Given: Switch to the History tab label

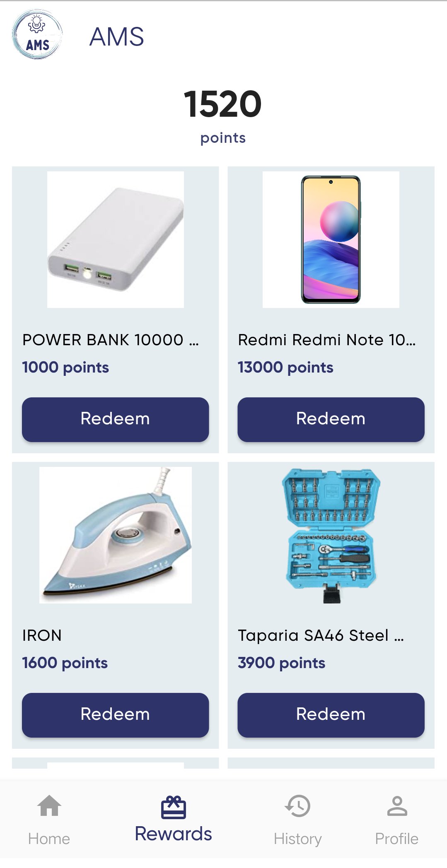Looking at the screenshot, I should click(x=297, y=839).
